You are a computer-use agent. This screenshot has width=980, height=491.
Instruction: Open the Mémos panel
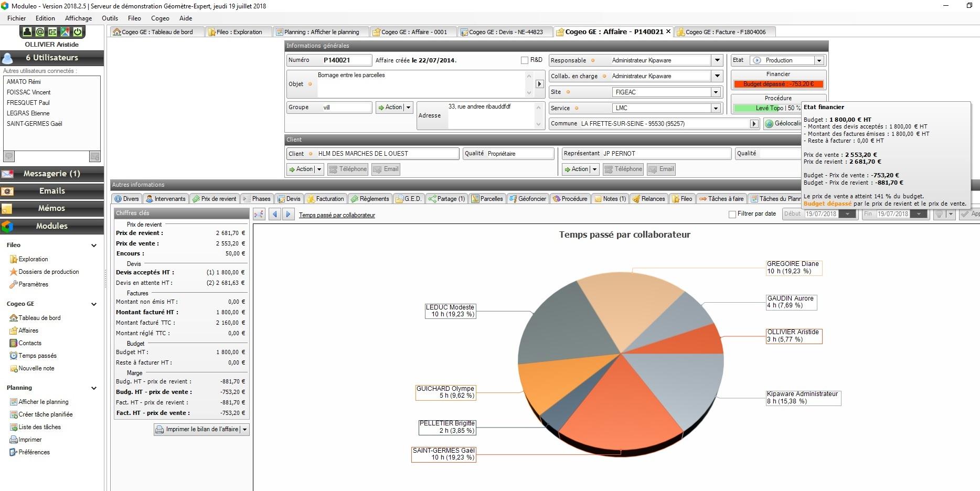pos(52,208)
